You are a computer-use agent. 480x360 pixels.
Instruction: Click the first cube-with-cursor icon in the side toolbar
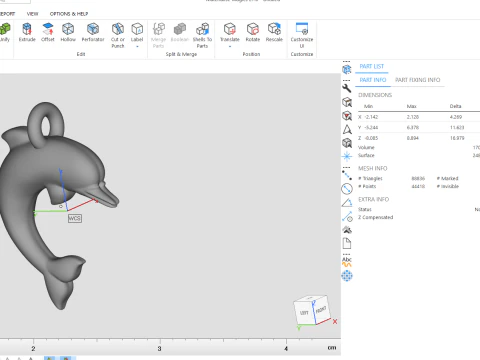point(347,102)
